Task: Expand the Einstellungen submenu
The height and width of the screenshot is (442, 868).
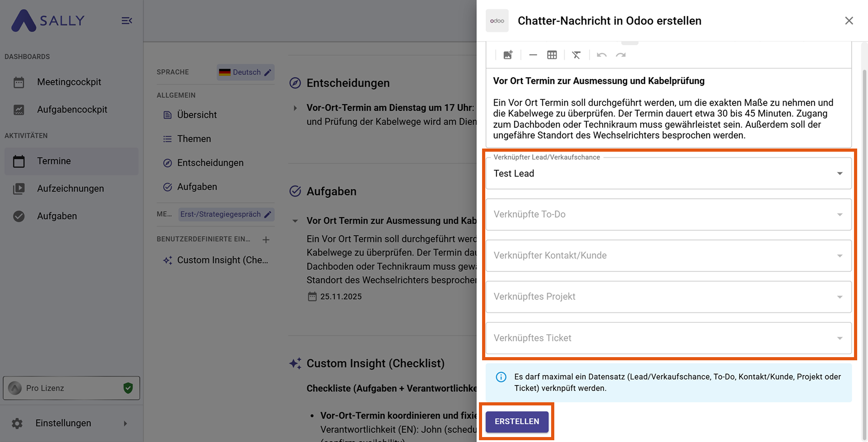Action: point(125,423)
